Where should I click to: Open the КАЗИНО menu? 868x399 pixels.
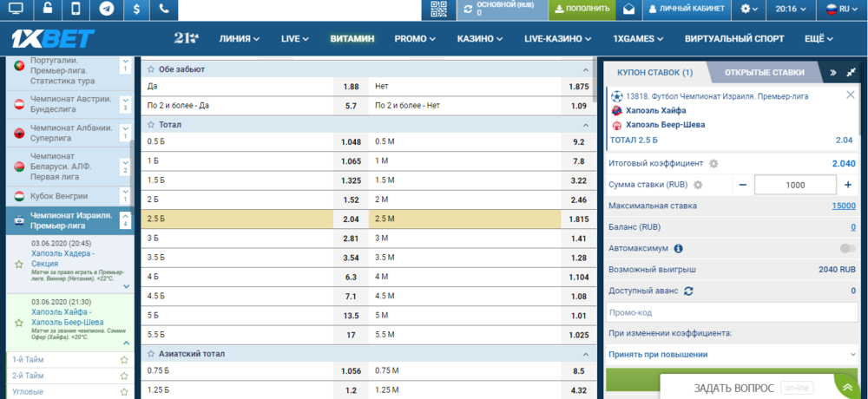[x=479, y=39]
